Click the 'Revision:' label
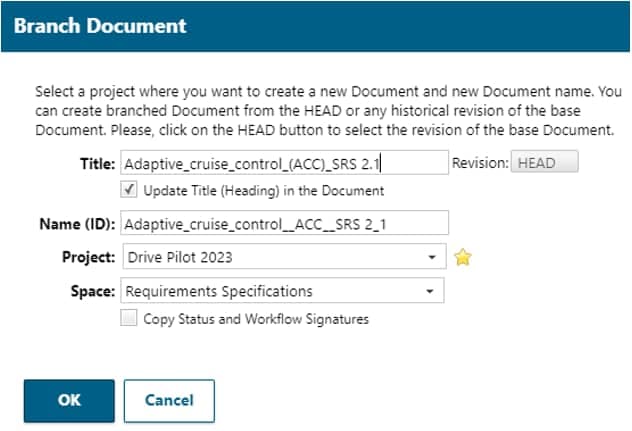Viewport: 632px width, 431px height. point(479,163)
